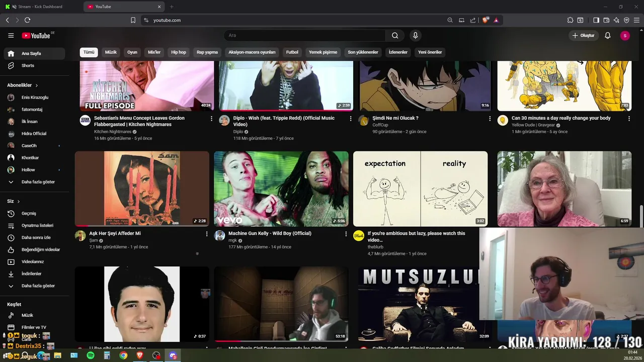Click the search magnifier button
The width and height of the screenshot is (644, 362).
click(x=395, y=35)
